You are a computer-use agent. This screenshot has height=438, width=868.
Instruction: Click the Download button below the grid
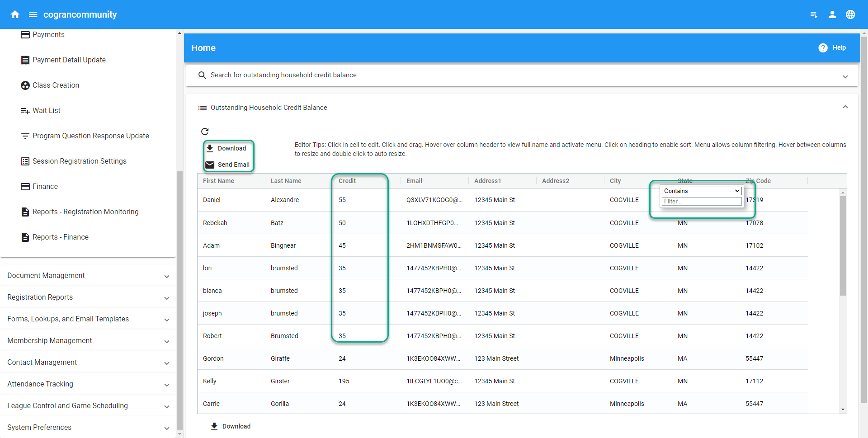(x=231, y=427)
